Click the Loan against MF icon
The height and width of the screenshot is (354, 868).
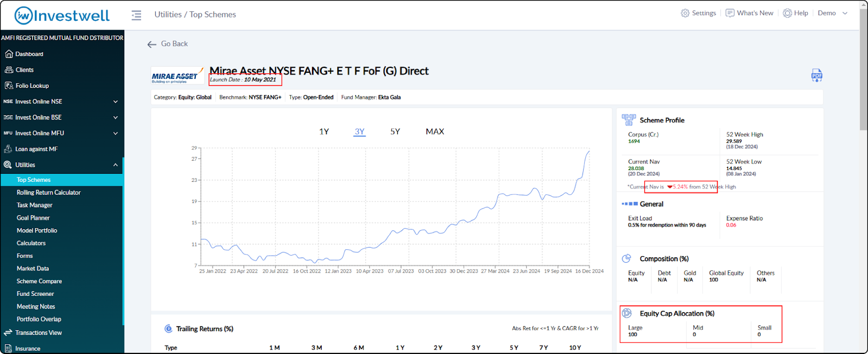coord(8,149)
